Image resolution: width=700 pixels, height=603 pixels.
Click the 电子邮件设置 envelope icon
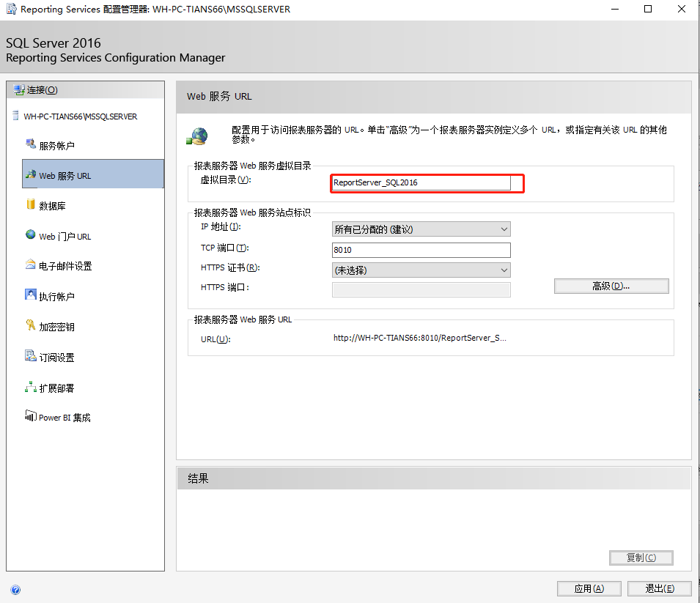click(30, 264)
